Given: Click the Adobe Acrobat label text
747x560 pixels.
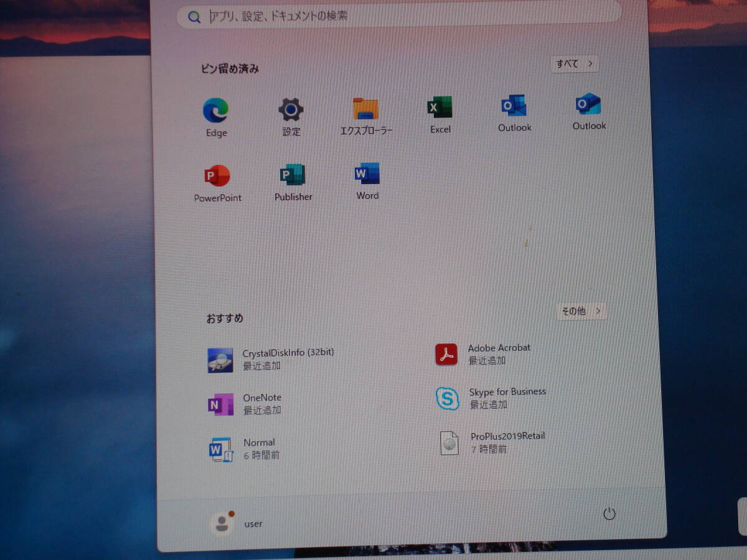Looking at the screenshot, I should coord(499,348).
